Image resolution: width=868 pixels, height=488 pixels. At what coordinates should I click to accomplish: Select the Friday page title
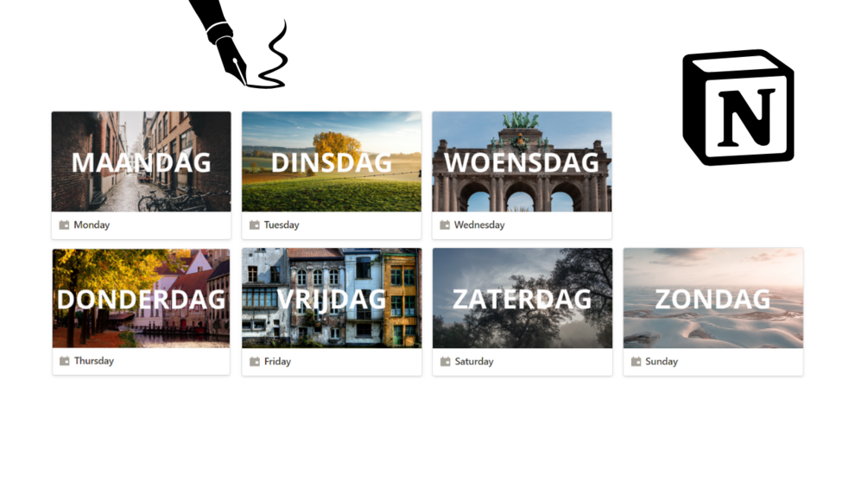click(x=277, y=361)
